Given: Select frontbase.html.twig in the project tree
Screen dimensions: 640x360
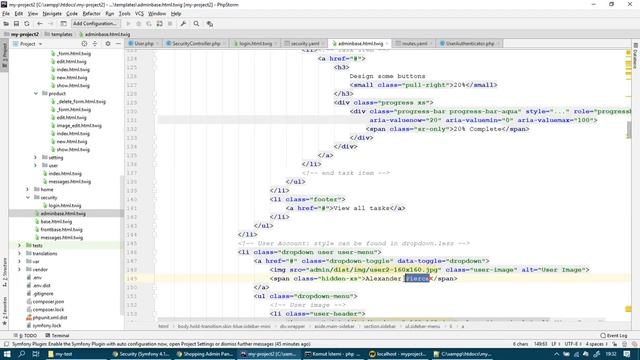Looking at the screenshot, I should pyautogui.click(x=61, y=229).
